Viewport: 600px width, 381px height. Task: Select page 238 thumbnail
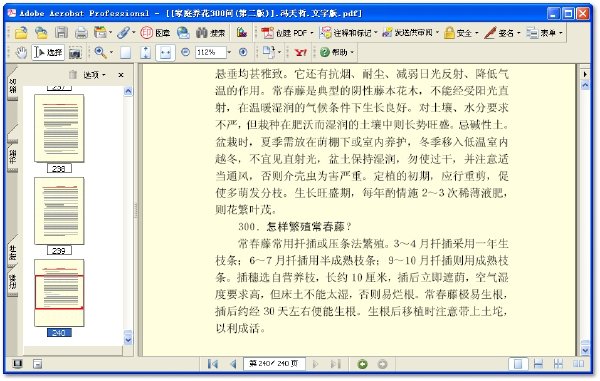tap(59, 128)
